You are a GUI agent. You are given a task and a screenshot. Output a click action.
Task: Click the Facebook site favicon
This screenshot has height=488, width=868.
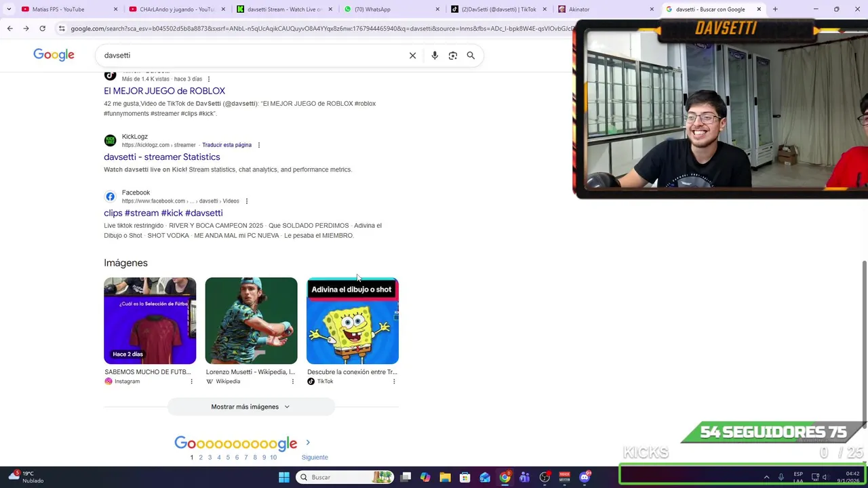(110, 197)
